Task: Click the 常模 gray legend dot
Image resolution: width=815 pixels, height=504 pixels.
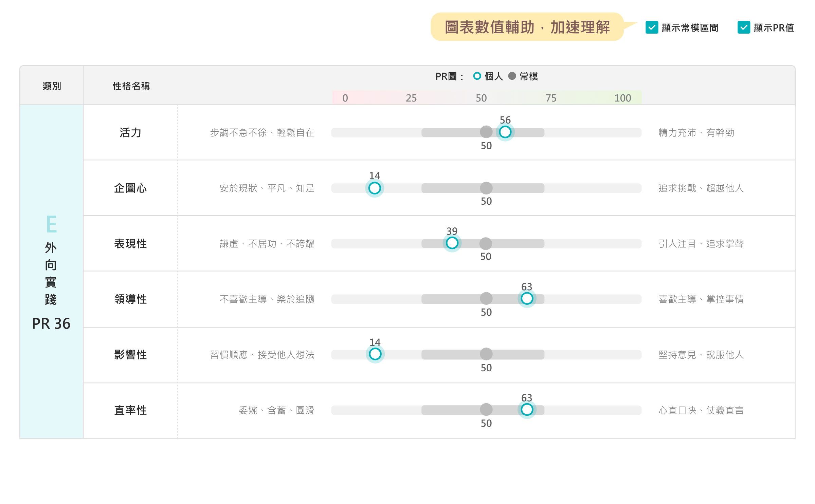Action: pos(512,76)
